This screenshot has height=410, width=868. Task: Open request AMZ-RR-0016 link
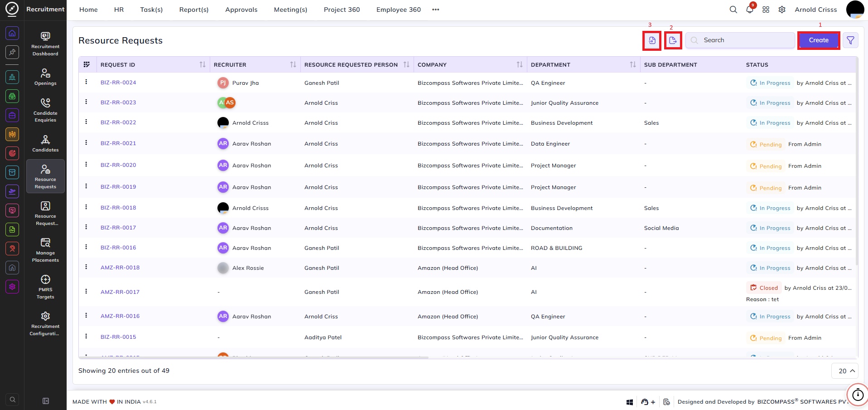pos(120,316)
